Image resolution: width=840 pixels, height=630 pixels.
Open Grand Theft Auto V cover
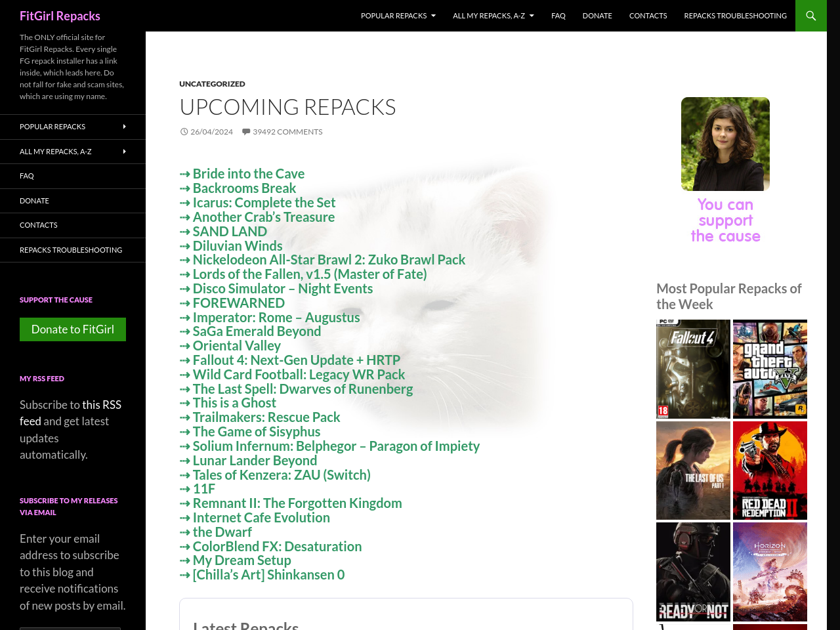[770, 369]
